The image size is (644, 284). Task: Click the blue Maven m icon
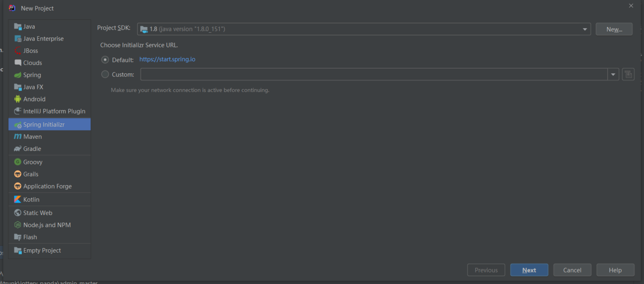pos(18,137)
